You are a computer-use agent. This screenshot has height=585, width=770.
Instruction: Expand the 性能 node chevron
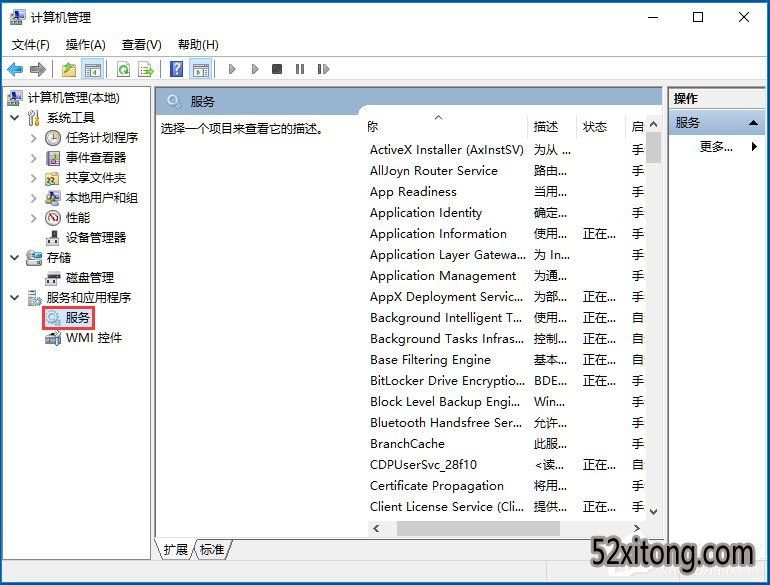(x=33, y=218)
